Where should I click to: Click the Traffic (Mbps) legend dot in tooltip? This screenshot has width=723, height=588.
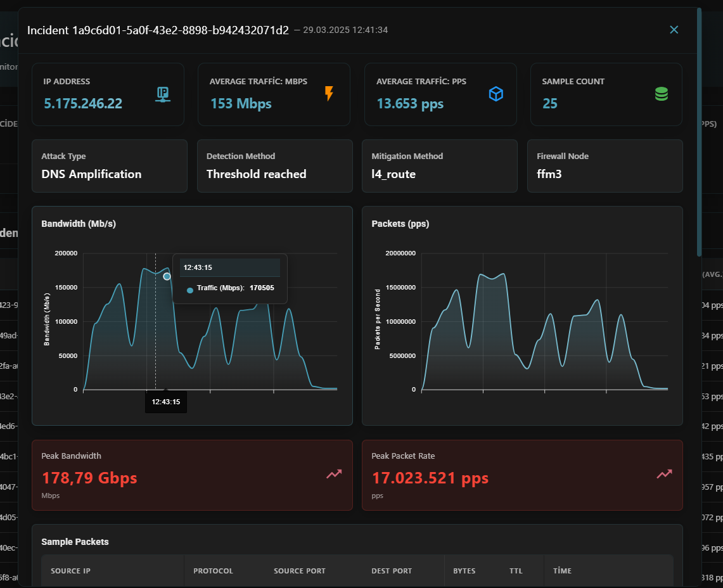(x=190, y=291)
